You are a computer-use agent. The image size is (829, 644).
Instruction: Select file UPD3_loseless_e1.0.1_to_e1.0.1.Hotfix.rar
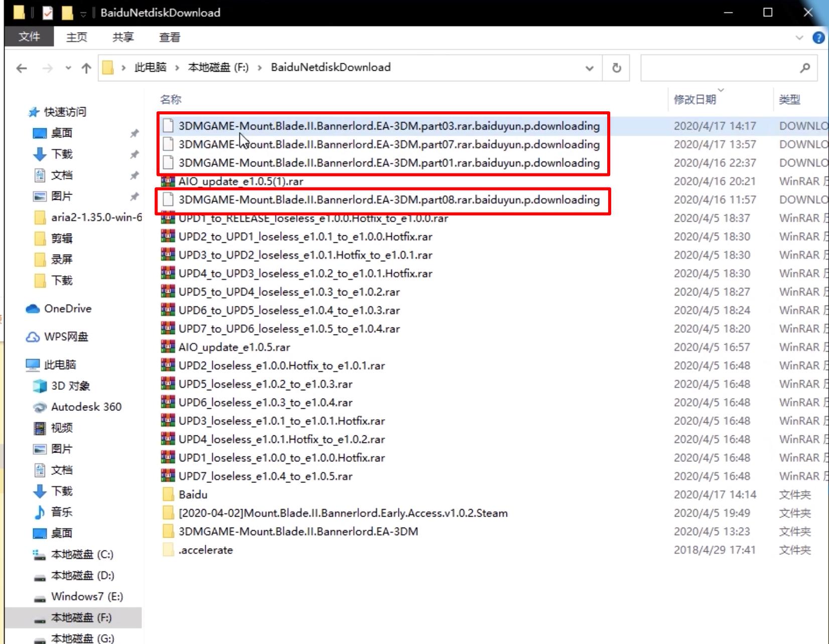point(282,421)
